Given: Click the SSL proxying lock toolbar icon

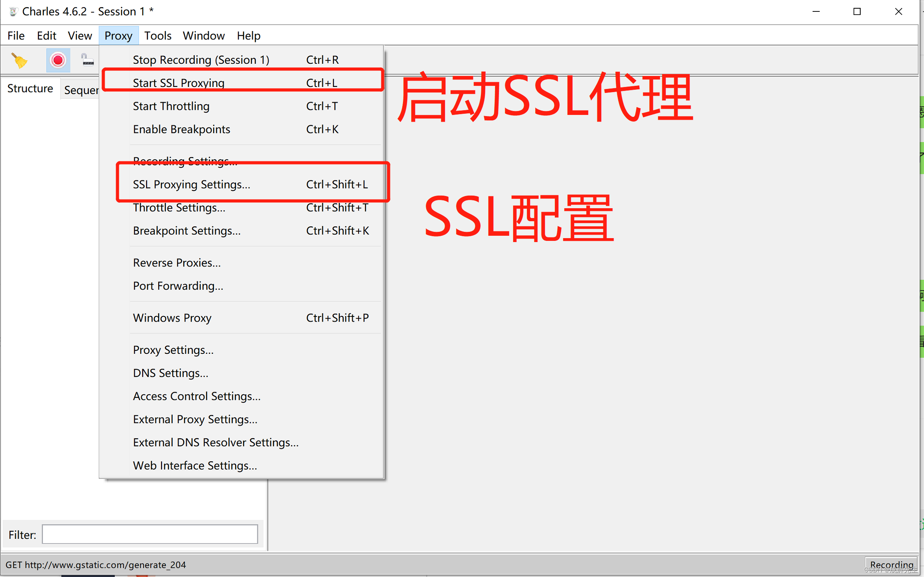Looking at the screenshot, I should (87, 60).
